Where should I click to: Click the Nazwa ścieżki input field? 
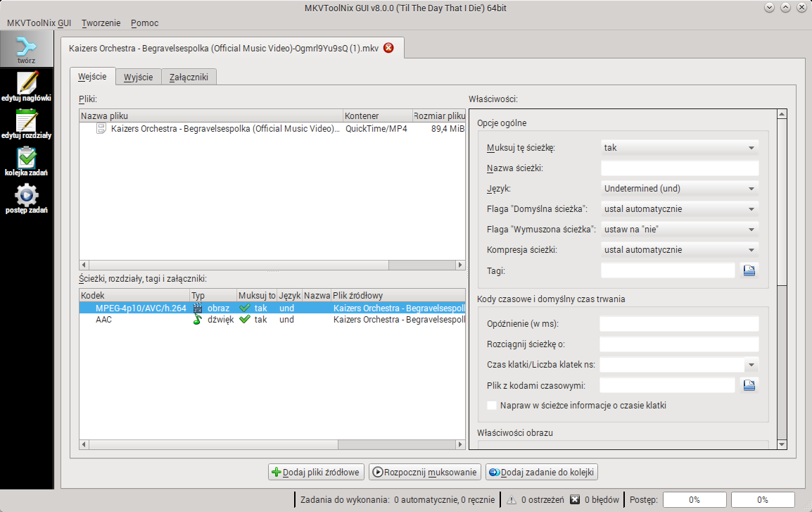(x=680, y=168)
